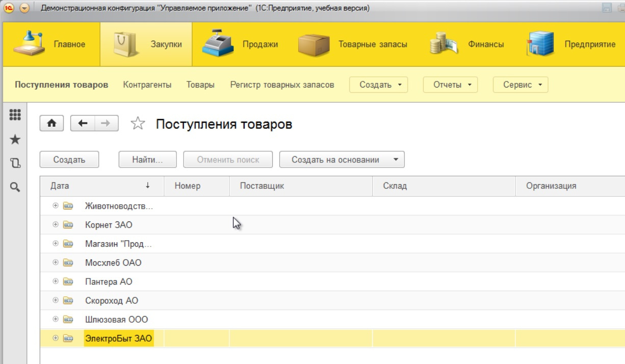This screenshot has height=364, width=625.
Task: Click the Создать button above the list
Action: click(69, 160)
